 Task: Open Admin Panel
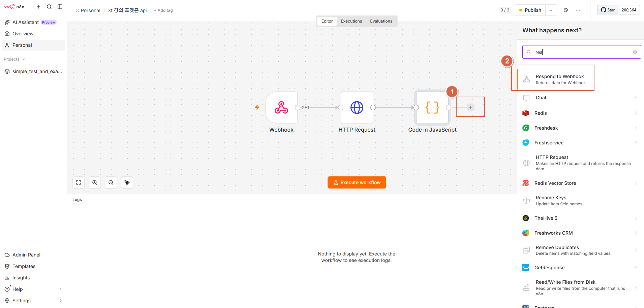pyautogui.click(x=33, y=255)
